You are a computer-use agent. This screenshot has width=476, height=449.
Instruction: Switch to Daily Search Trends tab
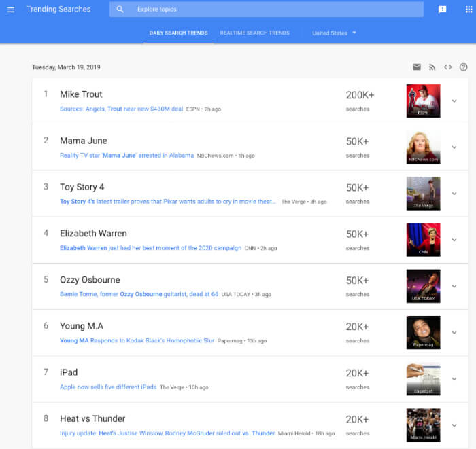178,33
